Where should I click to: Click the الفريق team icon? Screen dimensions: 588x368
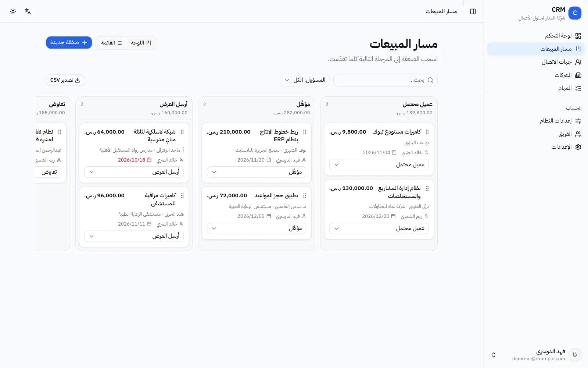coord(578,134)
